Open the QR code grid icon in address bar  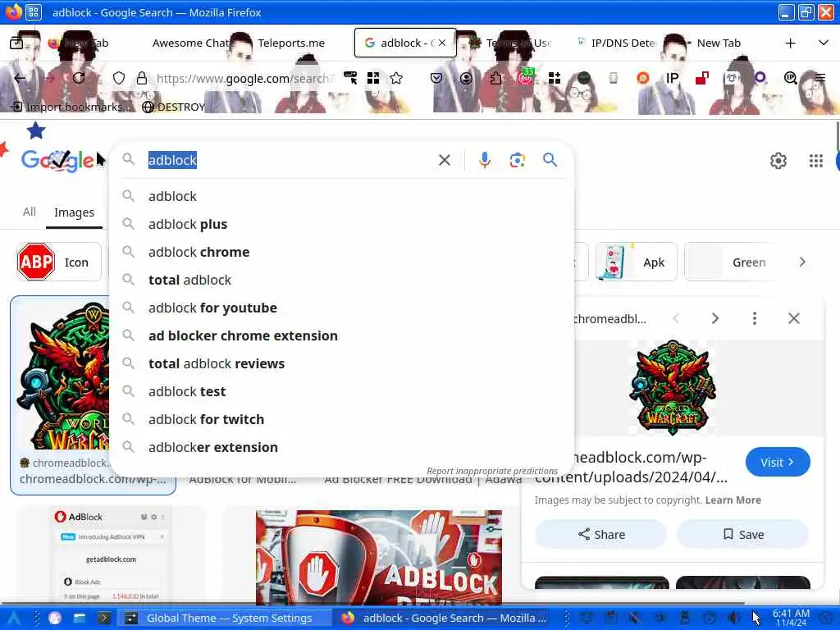373,78
